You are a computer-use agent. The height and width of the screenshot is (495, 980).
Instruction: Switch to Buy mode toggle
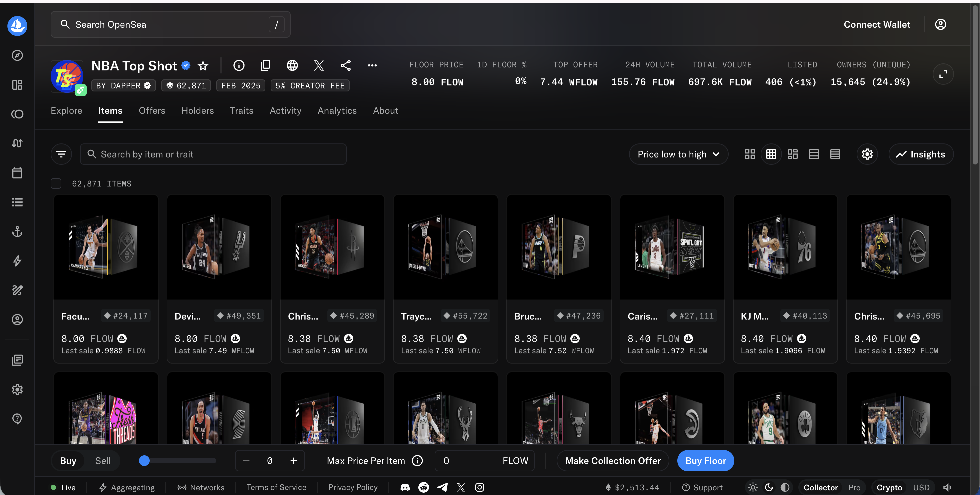(x=68, y=461)
